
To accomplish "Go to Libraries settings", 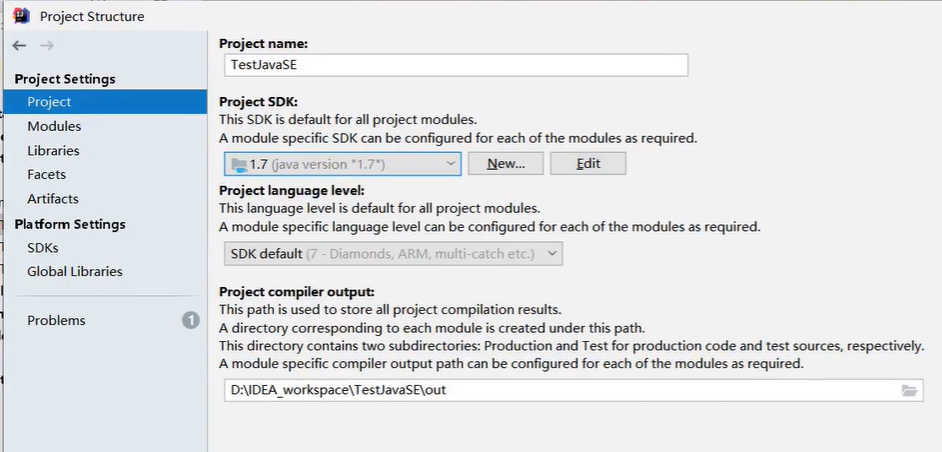I will click(53, 150).
